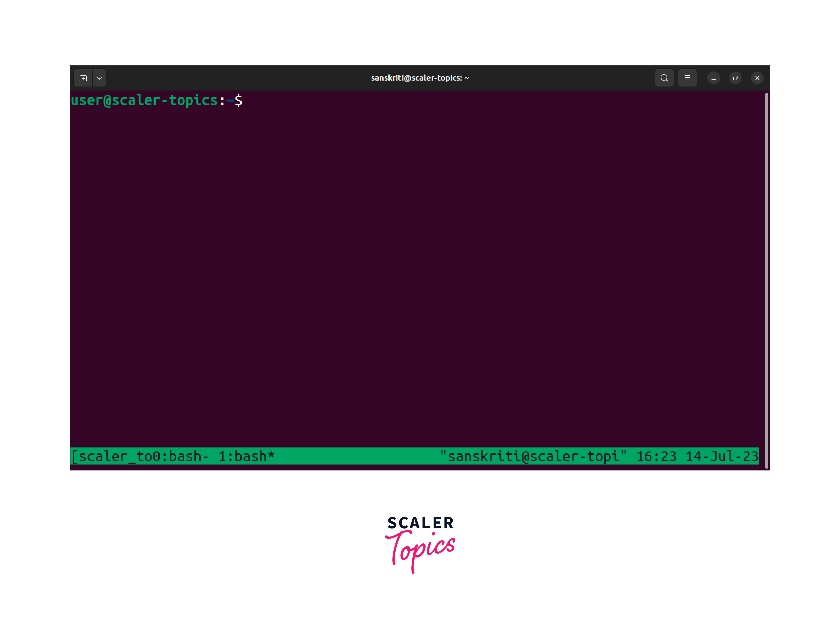The image size is (840, 621).
Task: Minimize the terminal window
Action: pos(714,78)
